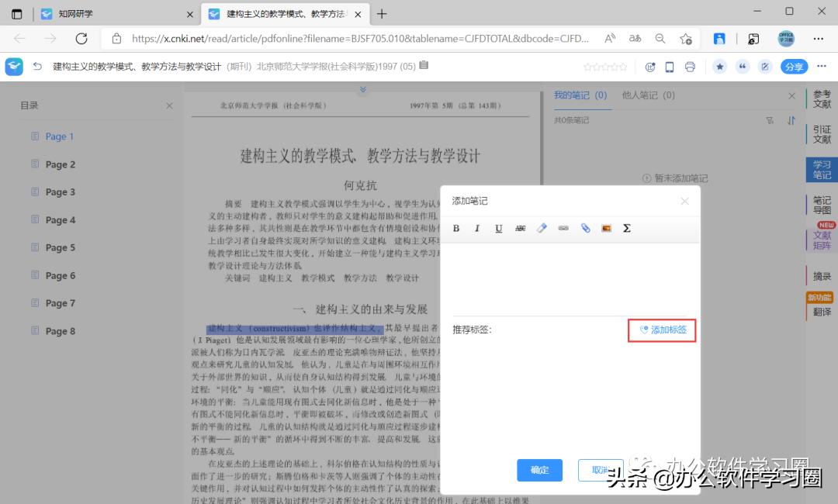Toggle bold formatting in the note editor
838x504 pixels.
pos(456,228)
